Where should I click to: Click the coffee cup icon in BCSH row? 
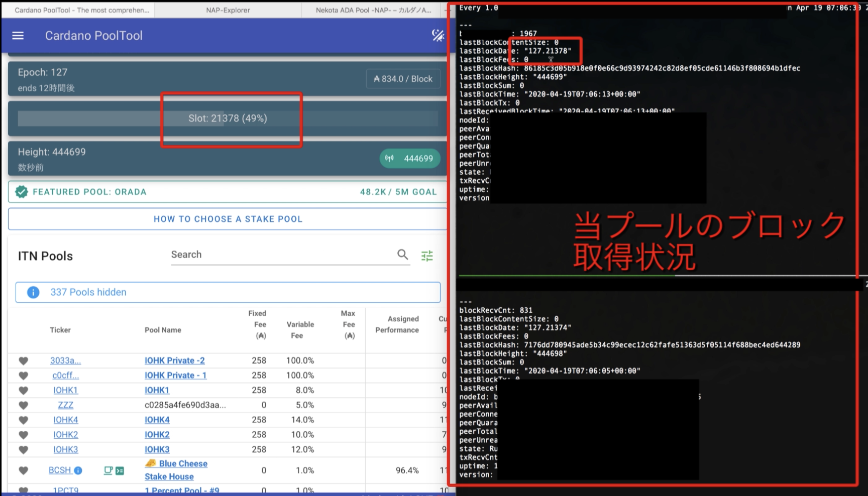point(108,470)
